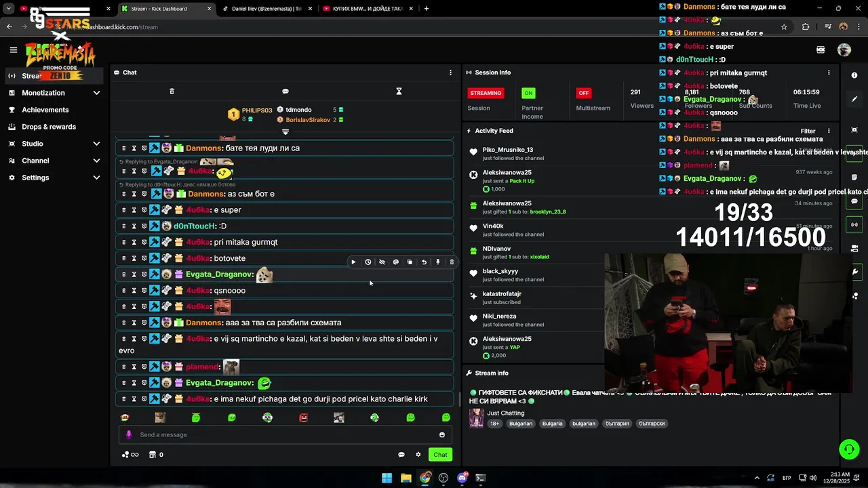The width and height of the screenshot is (868, 488).
Task: Open the xixolaid link in the Activity Feed
Action: pyautogui.click(x=540, y=258)
